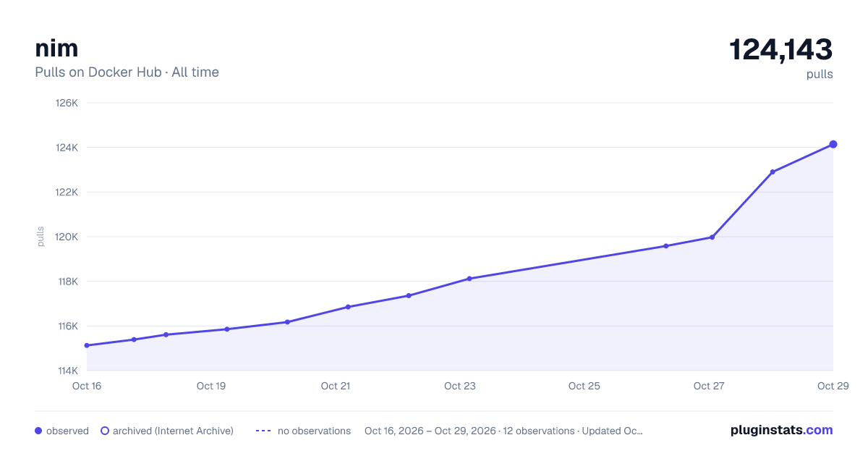Click the data point above Oct 19 label

(x=227, y=329)
